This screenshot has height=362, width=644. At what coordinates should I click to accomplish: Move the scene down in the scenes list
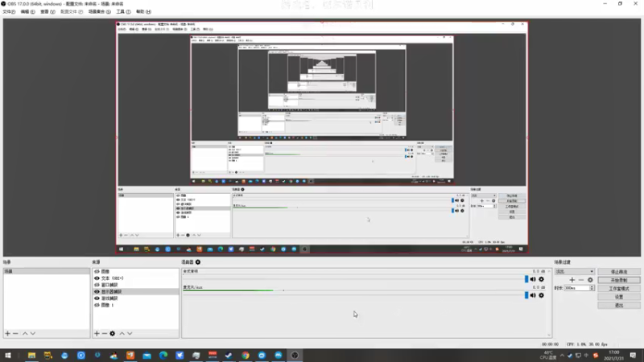click(33, 333)
